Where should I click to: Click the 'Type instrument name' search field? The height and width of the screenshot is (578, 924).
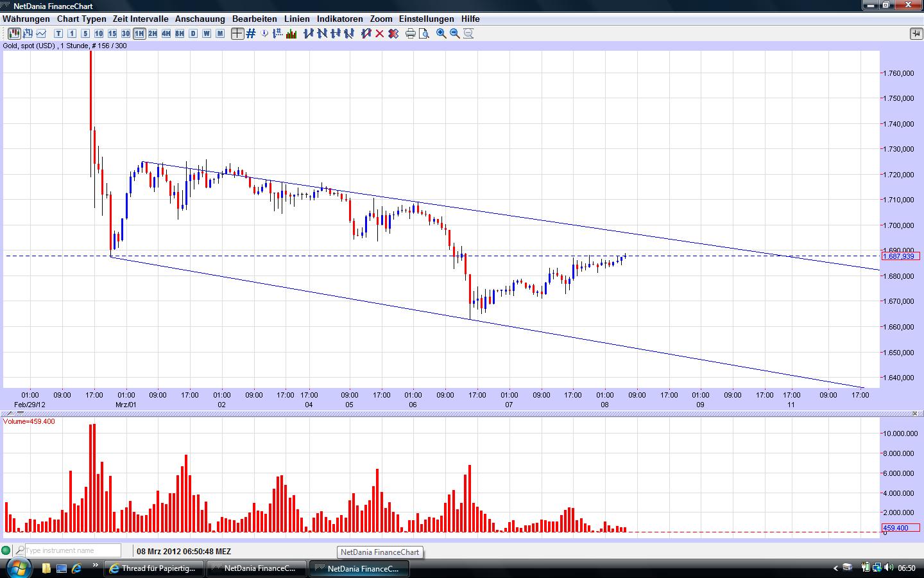(73, 550)
